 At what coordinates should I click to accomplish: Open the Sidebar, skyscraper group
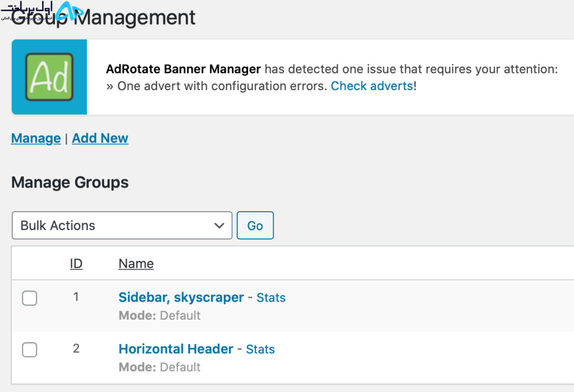(x=181, y=297)
